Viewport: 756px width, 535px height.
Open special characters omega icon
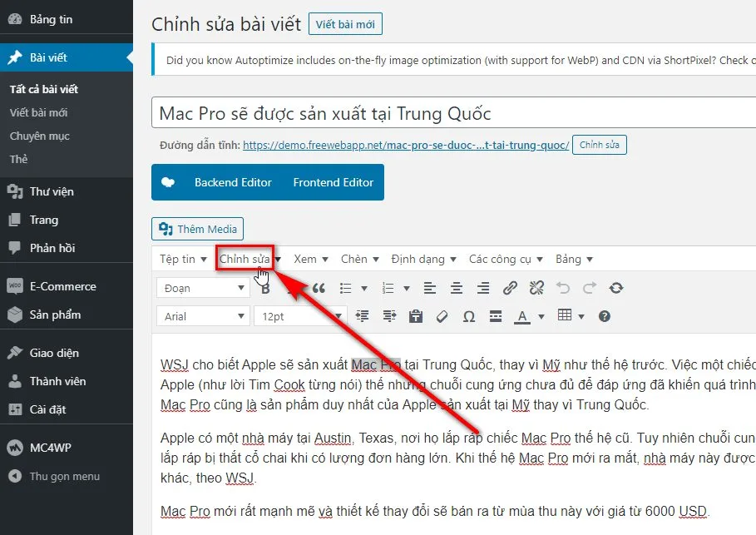468,316
